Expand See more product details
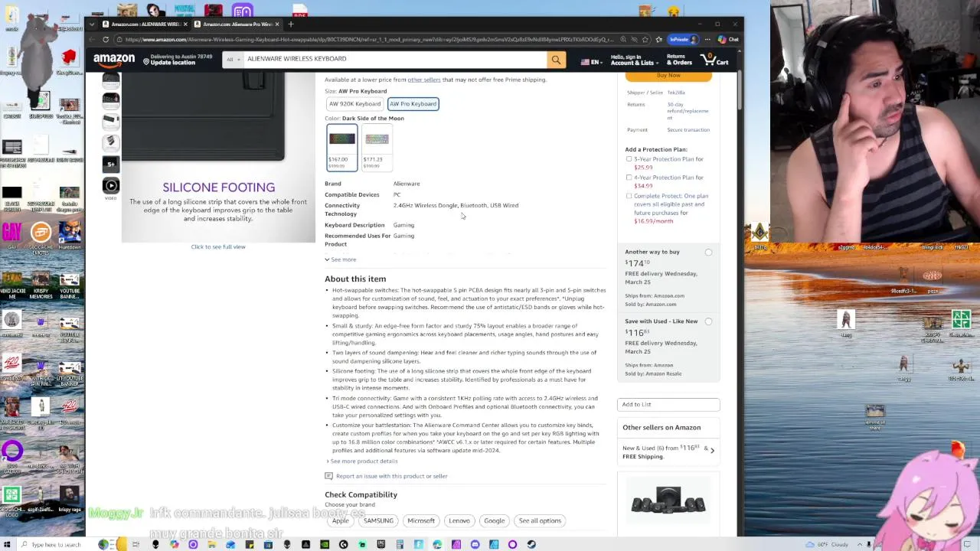The image size is (980, 551). 364,461
